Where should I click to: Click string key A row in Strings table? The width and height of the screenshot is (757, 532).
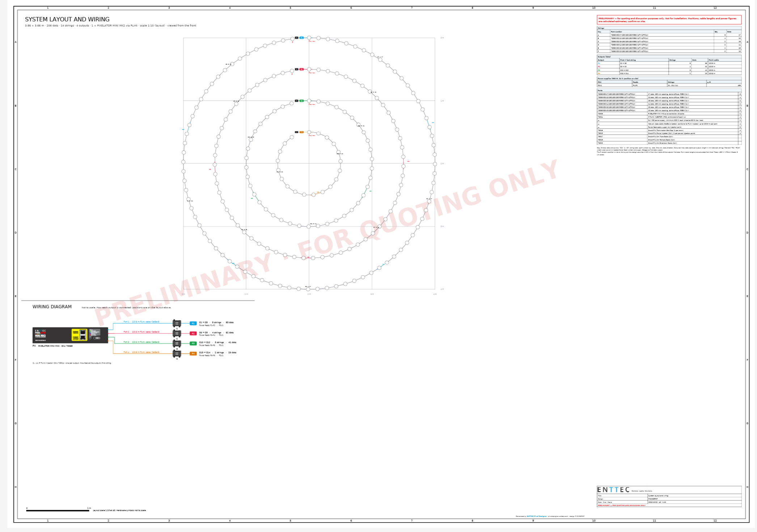[x=669, y=35]
